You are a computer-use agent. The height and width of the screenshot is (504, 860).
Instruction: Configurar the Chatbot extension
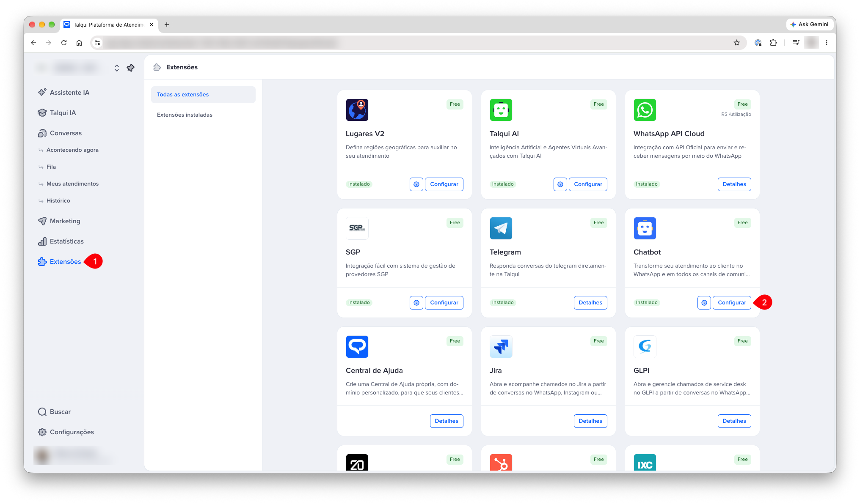pyautogui.click(x=732, y=302)
